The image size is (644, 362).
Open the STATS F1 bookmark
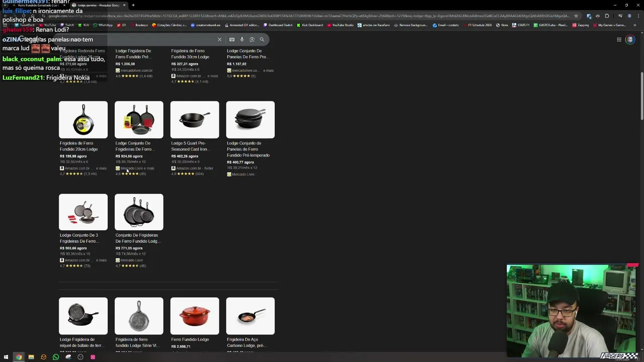521,25
